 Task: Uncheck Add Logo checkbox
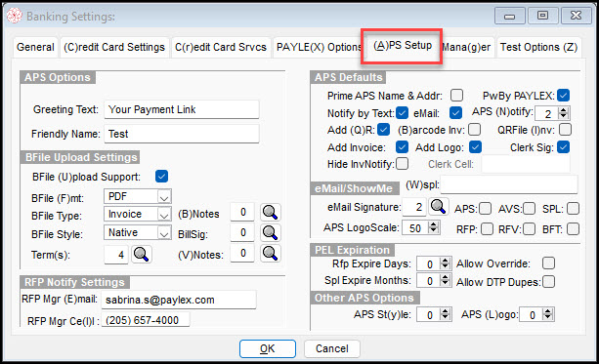pyautogui.click(x=475, y=147)
